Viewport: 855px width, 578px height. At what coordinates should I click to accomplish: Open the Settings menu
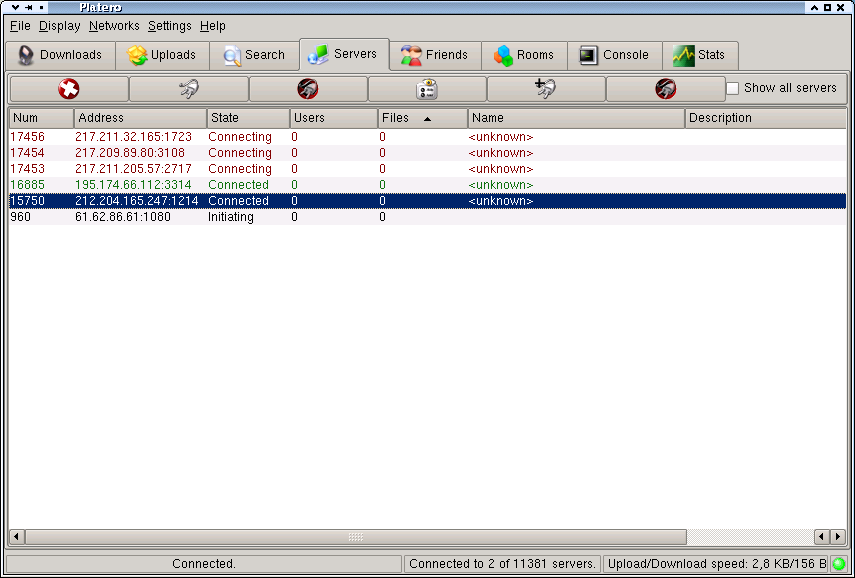(170, 26)
